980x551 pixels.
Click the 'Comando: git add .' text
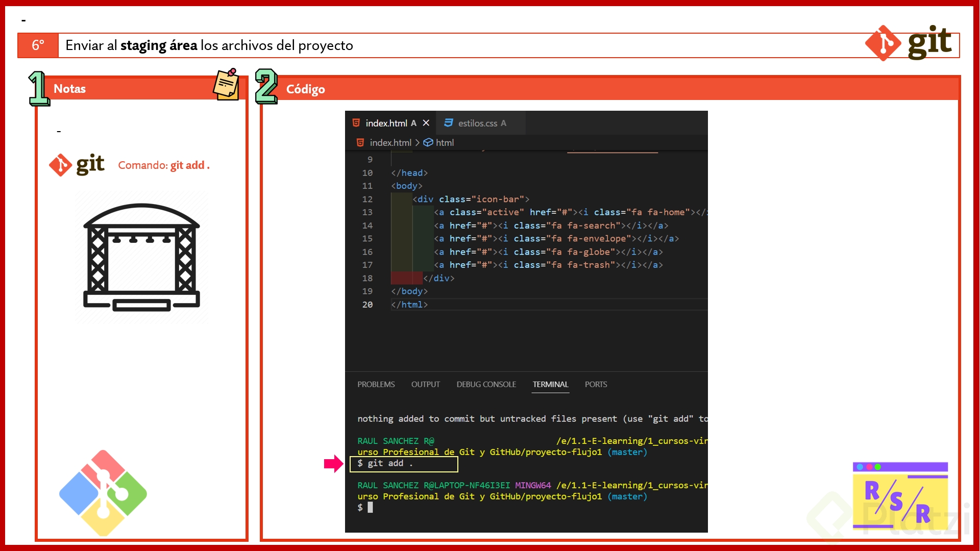point(164,165)
